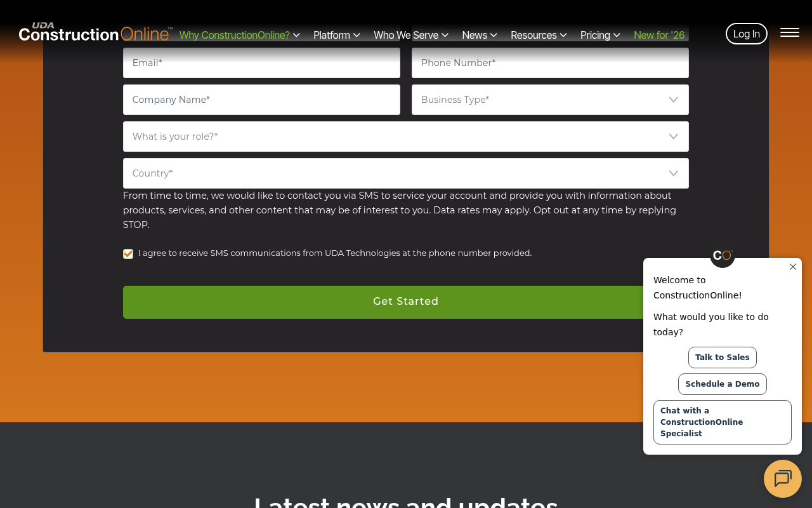The width and height of the screenshot is (812, 508).
Task: Open the What is your role dropdown
Action: [406, 137]
